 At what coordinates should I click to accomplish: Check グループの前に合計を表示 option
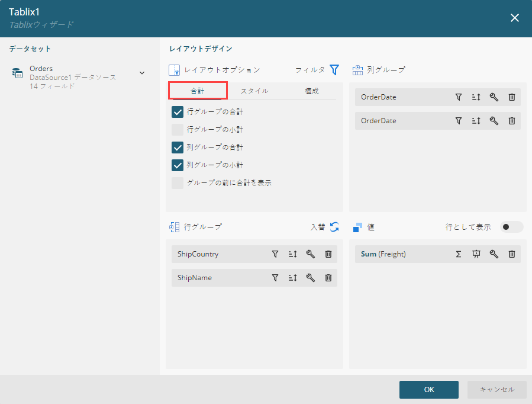pyautogui.click(x=178, y=183)
